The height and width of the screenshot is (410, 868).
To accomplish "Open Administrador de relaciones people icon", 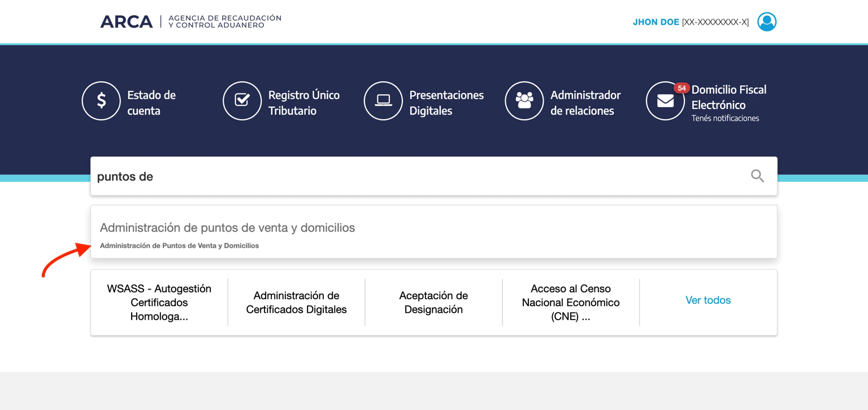I will [x=524, y=101].
